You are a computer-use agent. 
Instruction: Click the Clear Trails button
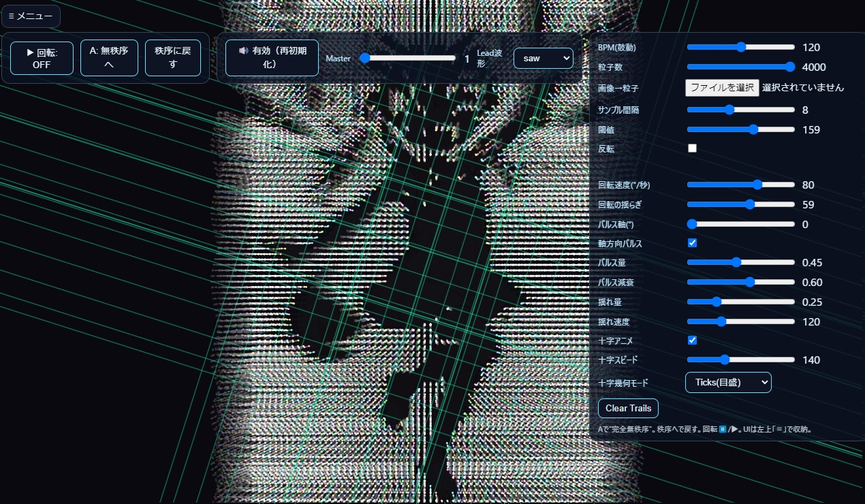tap(628, 408)
